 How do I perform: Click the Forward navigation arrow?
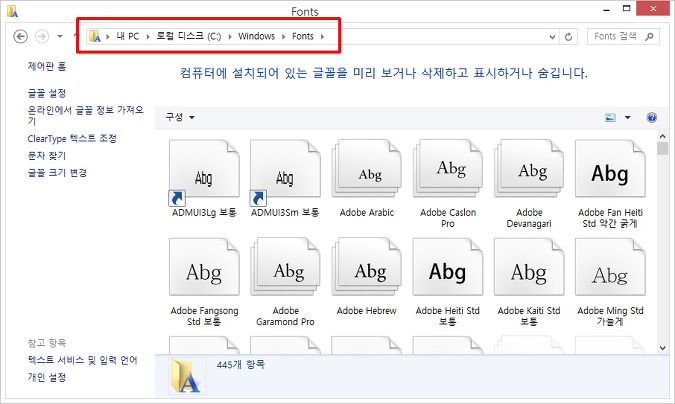[x=42, y=37]
